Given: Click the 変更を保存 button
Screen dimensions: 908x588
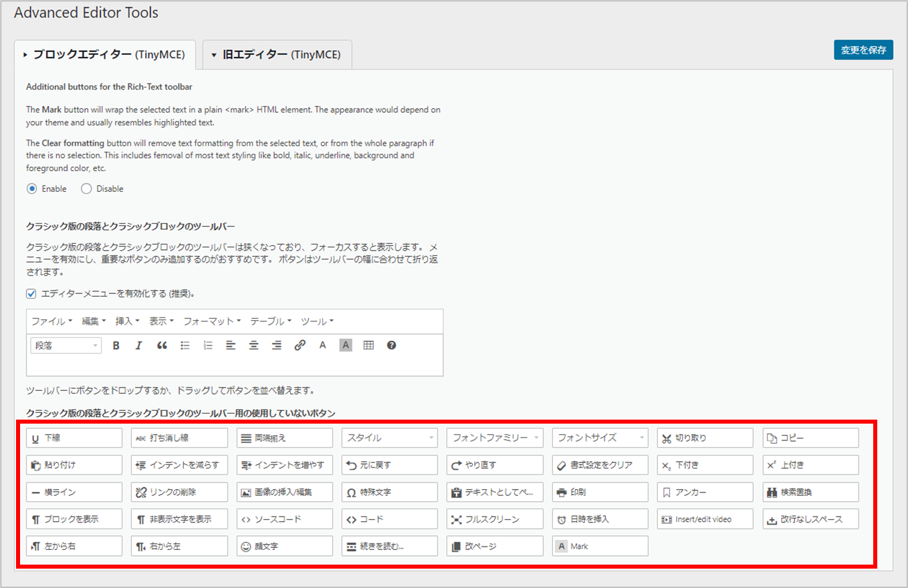Looking at the screenshot, I should (863, 49).
